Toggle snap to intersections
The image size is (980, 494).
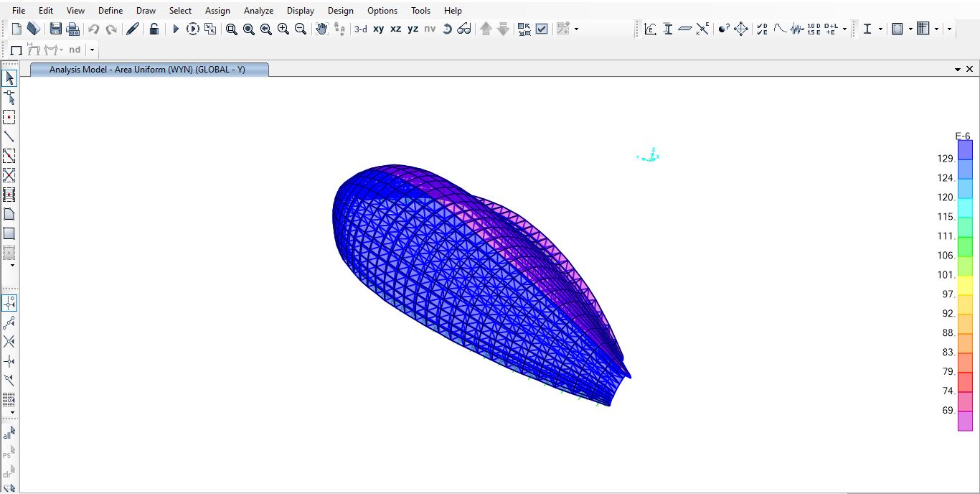[x=9, y=342]
